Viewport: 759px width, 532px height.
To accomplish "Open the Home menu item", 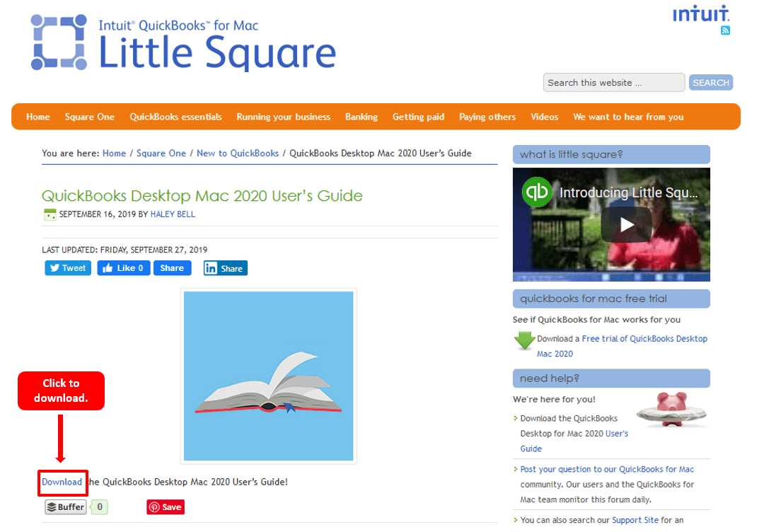I will [38, 117].
